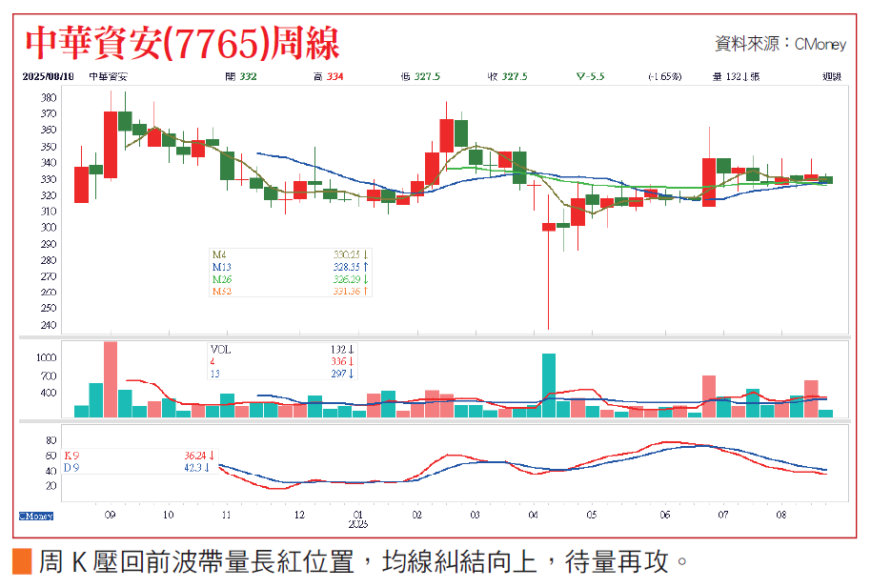Viewport: 871px width, 588px height.
Task: Click the 資料來源：CMoney source label
Action: pyautogui.click(x=780, y=43)
